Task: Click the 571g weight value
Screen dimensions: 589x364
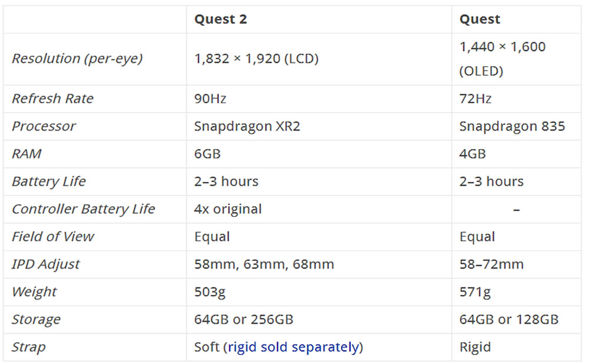Action: pos(475,292)
